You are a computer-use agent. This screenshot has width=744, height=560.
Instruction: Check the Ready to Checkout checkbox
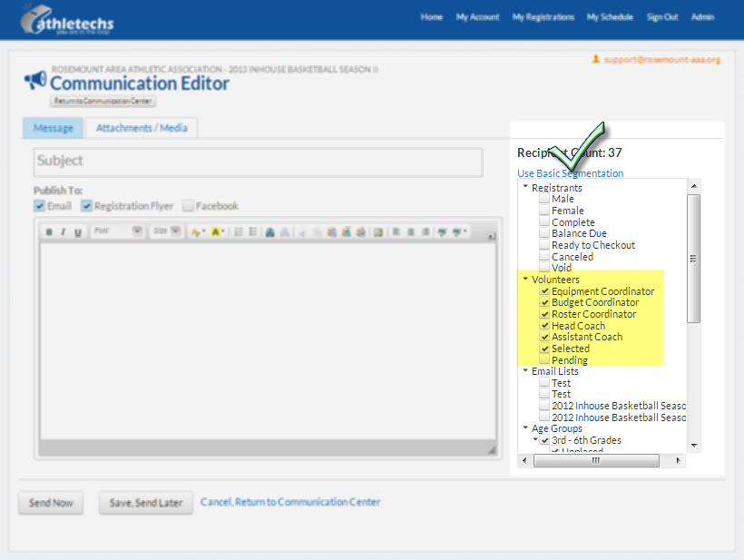tap(544, 245)
